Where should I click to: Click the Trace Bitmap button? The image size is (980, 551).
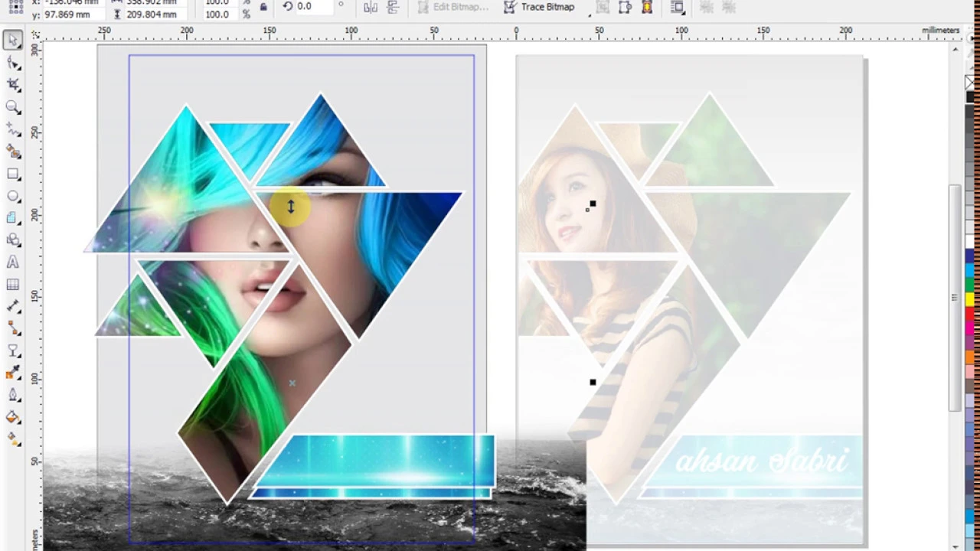(540, 7)
